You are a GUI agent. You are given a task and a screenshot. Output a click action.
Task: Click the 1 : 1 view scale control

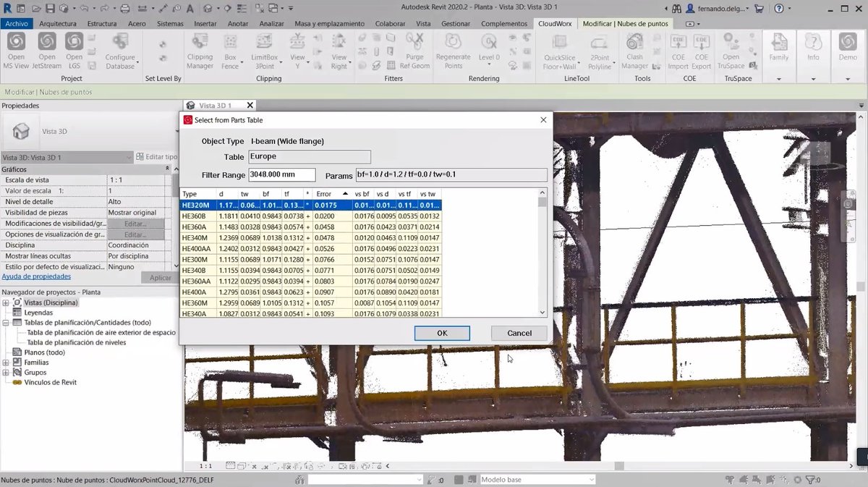pyautogui.click(x=206, y=466)
